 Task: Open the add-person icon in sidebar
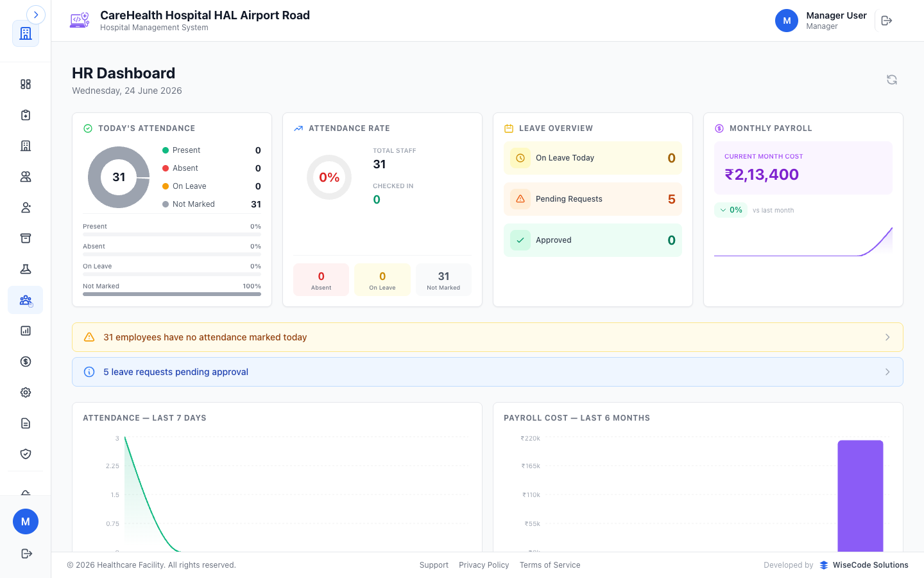[x=26, y=207]
